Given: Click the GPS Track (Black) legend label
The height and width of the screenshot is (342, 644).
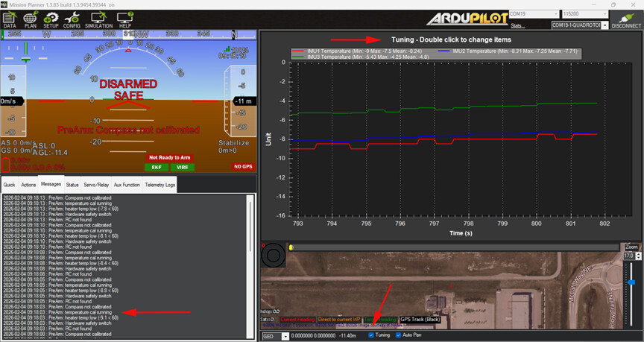Looking at the screenshot, I should (420, 320).
